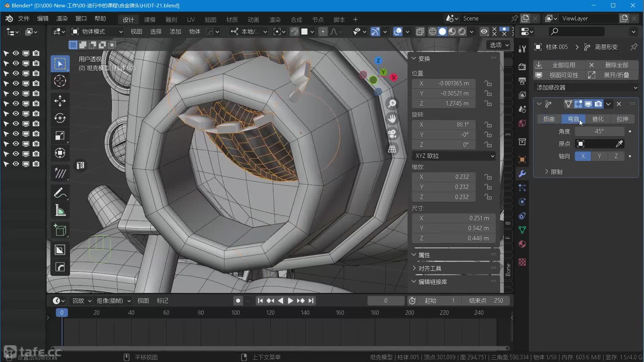Screen dimensions: 644x362
Task: Open the Edit menu
Action: pyautogui.click(x=43, y=18)
